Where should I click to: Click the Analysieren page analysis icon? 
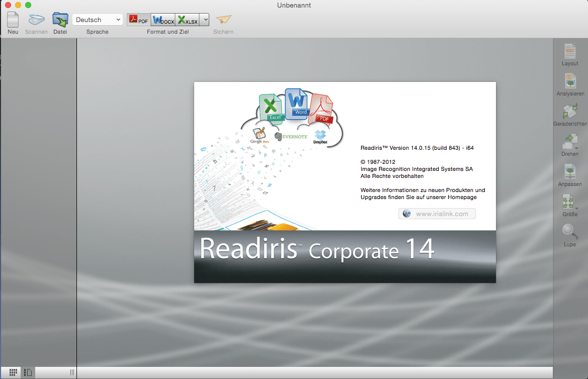pyautogui.click(x=570, y=81)
